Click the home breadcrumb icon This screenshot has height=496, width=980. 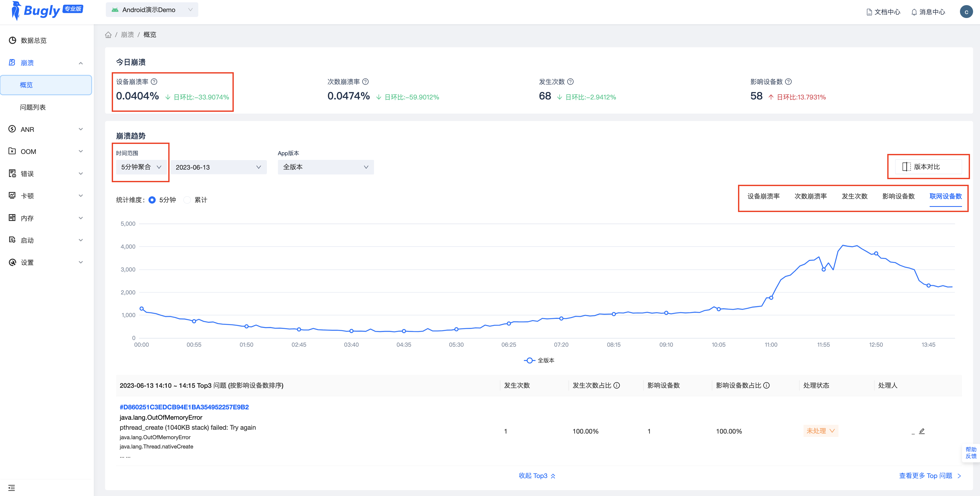[108, 35]
